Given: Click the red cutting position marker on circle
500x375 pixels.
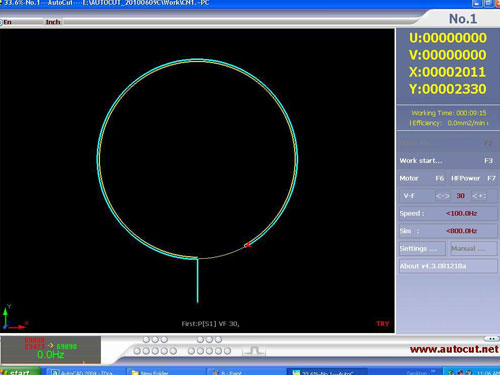Looking at the screenshot, I should (247, 245).
